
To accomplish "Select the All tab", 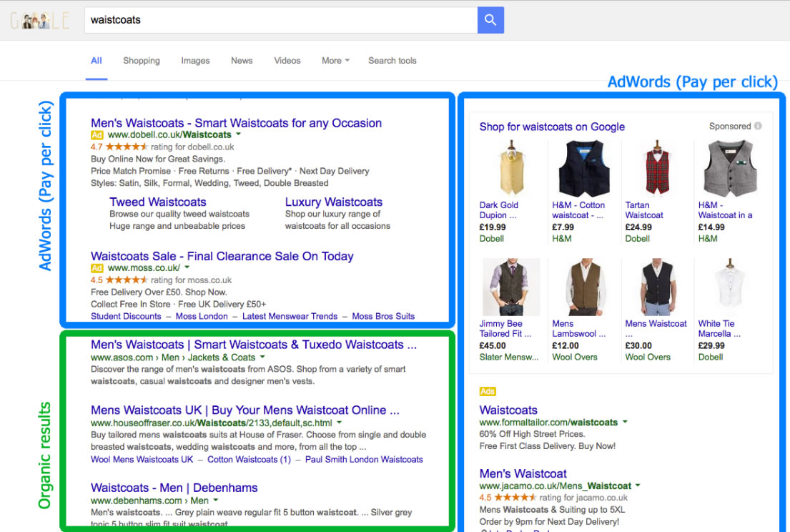I will coord(97,61).
